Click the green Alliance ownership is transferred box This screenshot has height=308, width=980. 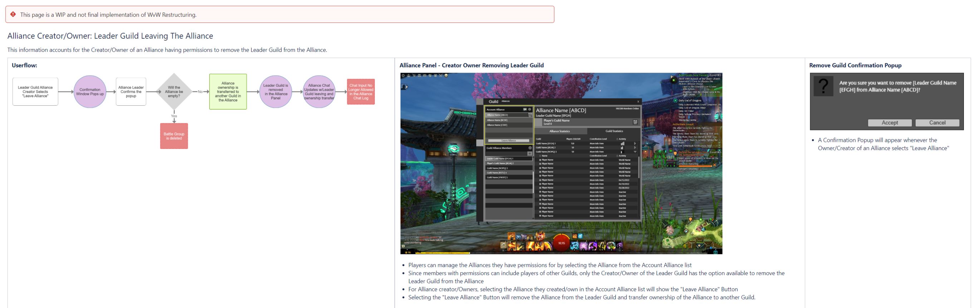tap(228, 92)
